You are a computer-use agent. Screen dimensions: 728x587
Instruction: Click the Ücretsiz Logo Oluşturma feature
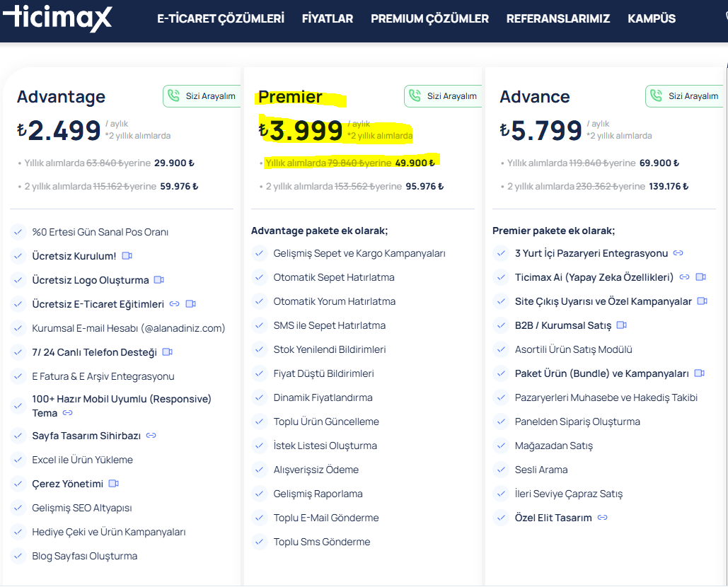point(91,280)
